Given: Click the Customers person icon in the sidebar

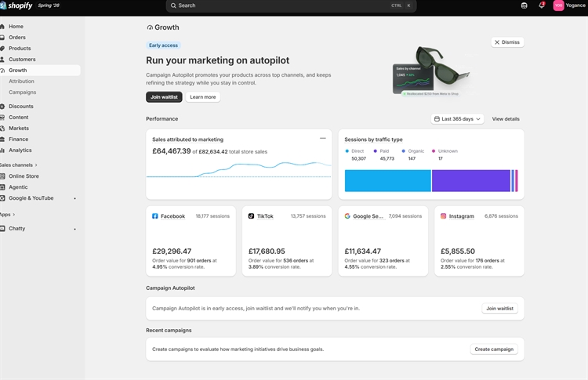Looking at the screenshot, I should click(2, 60).
